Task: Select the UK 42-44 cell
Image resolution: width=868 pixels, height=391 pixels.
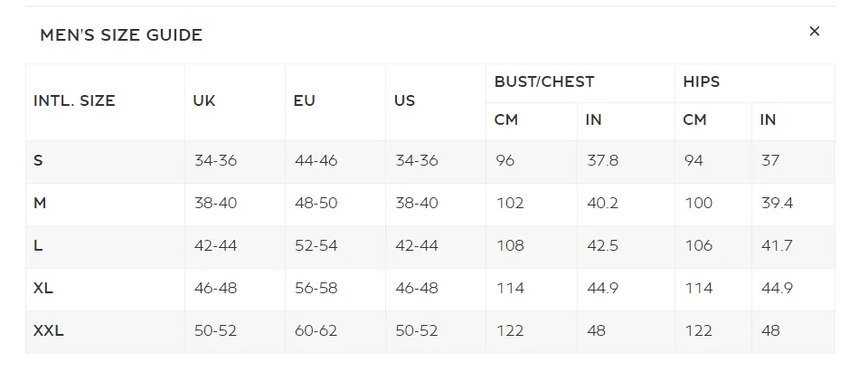Action: coord(215,246)
